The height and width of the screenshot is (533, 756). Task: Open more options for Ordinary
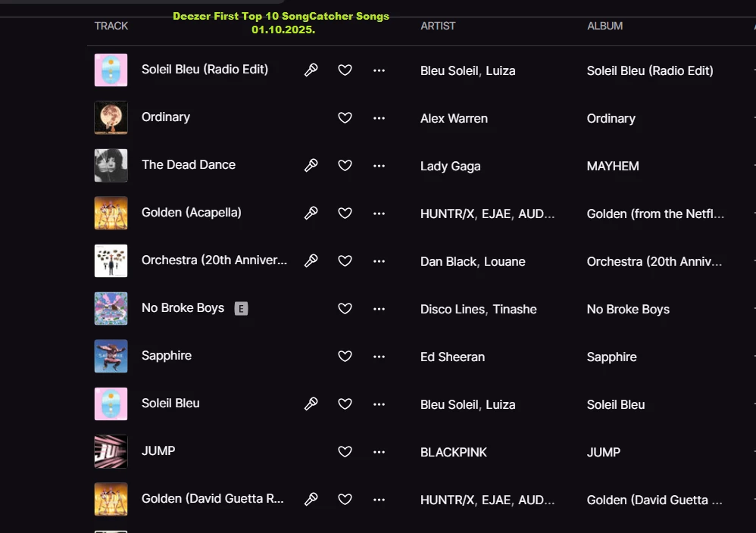click(379, 117)
